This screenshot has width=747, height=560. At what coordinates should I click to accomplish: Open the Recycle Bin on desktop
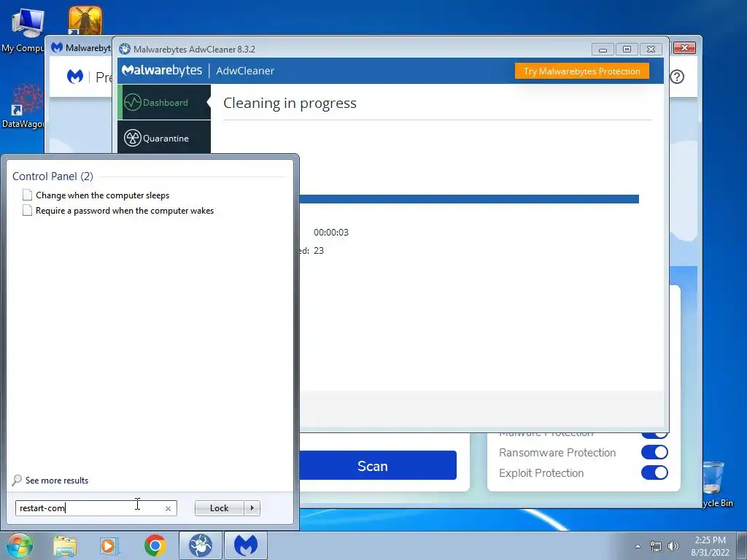tap(713, 483)
